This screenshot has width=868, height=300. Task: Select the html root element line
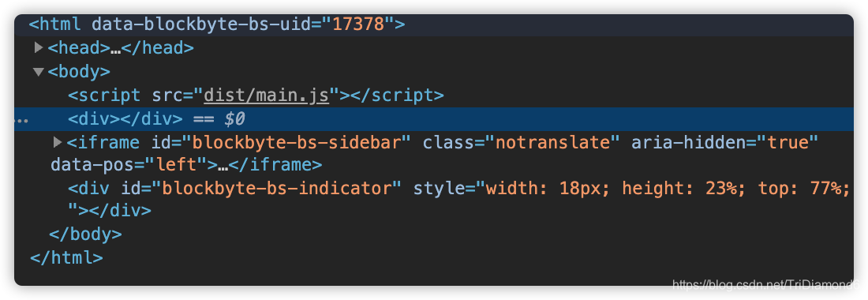(x=434, y=25)
